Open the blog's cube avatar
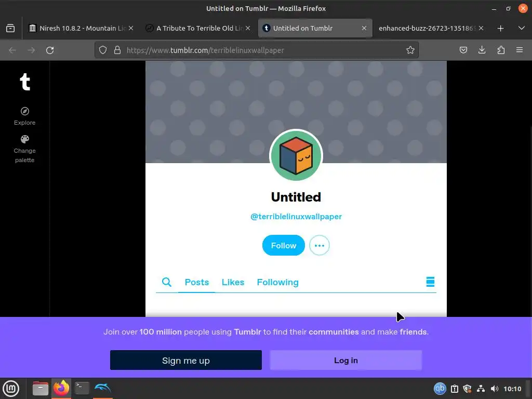Viewport: 532px width, 399px height. coord(296,156)
